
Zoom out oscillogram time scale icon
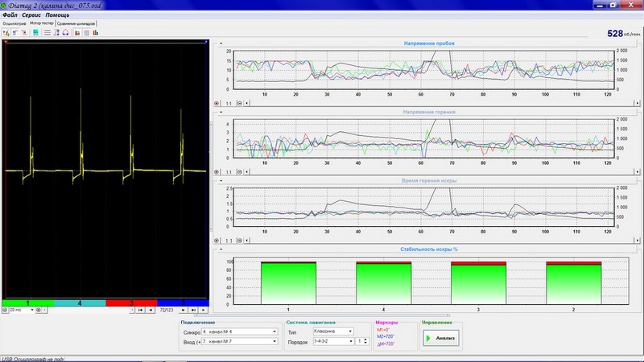(5, 311)
